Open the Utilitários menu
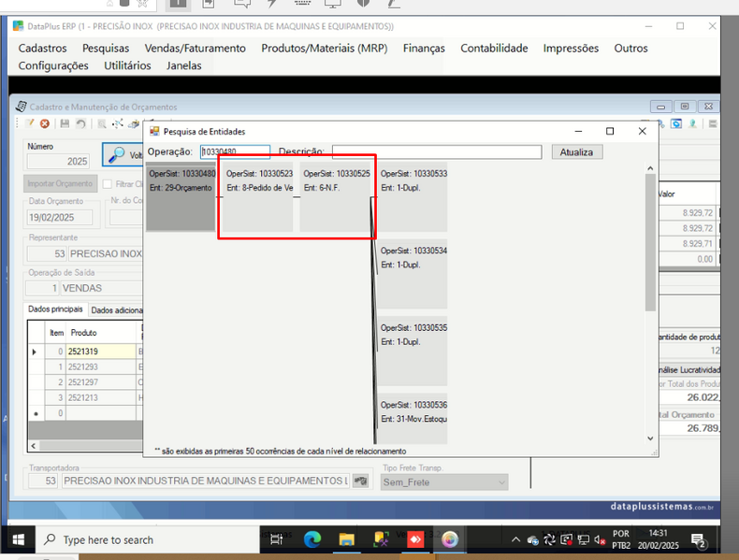 [127, 65]
